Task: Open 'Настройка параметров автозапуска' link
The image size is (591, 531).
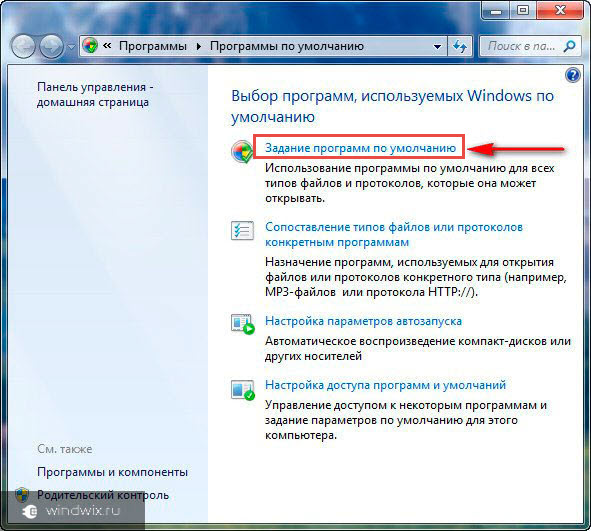Action: pyautogui.click(x=363, y=321)
